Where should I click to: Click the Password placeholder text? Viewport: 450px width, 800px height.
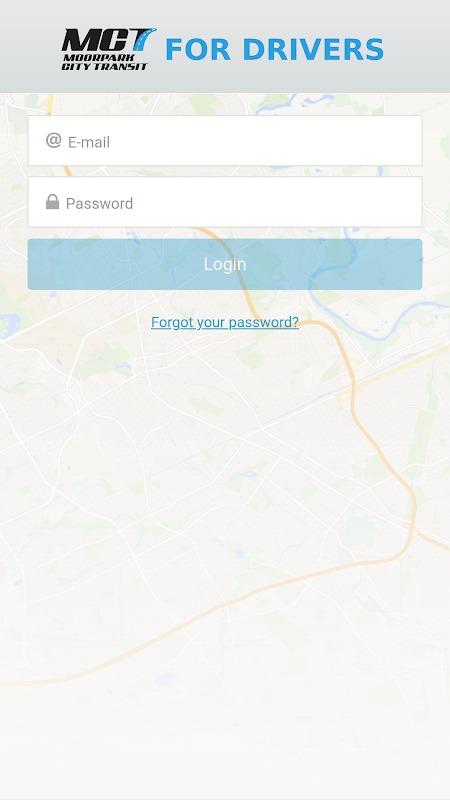(x=99, y=203)
